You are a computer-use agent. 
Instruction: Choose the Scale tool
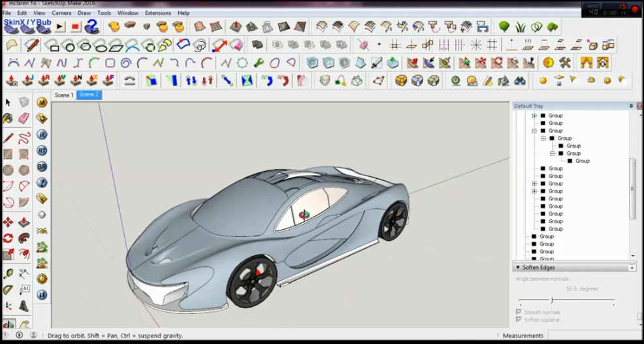8,255
